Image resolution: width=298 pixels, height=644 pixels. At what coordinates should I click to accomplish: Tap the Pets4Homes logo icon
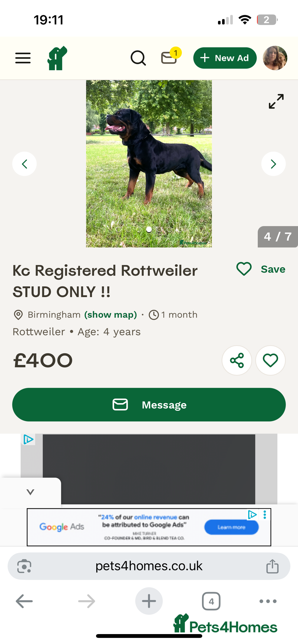(57, 58)
